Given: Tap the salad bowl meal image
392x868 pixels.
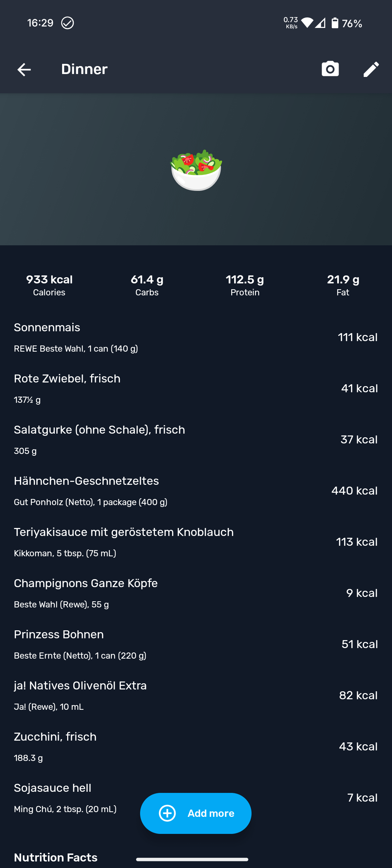Looking at the screenshot, I should [x=196, y=170].
